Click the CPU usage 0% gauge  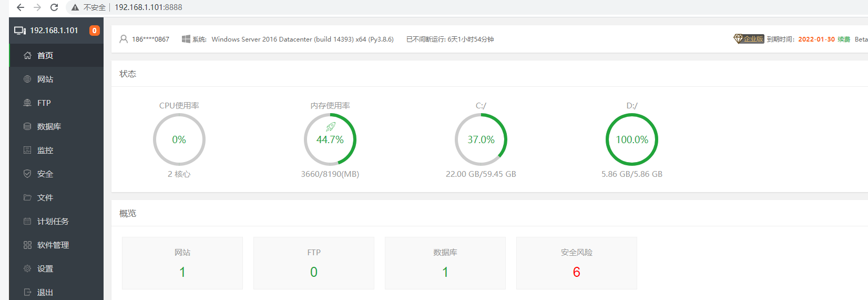(179, 139)
